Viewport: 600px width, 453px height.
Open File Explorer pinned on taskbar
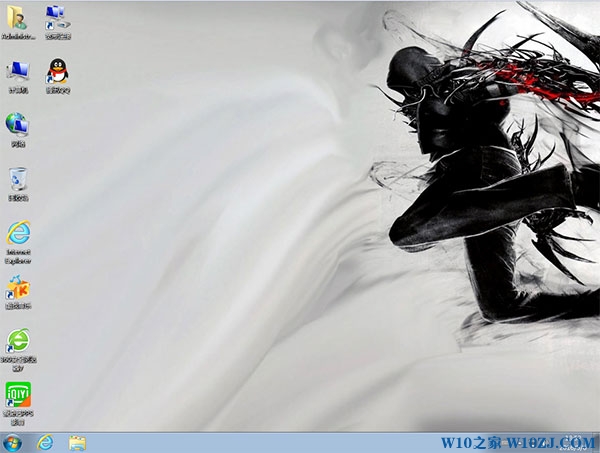point(77,443)
